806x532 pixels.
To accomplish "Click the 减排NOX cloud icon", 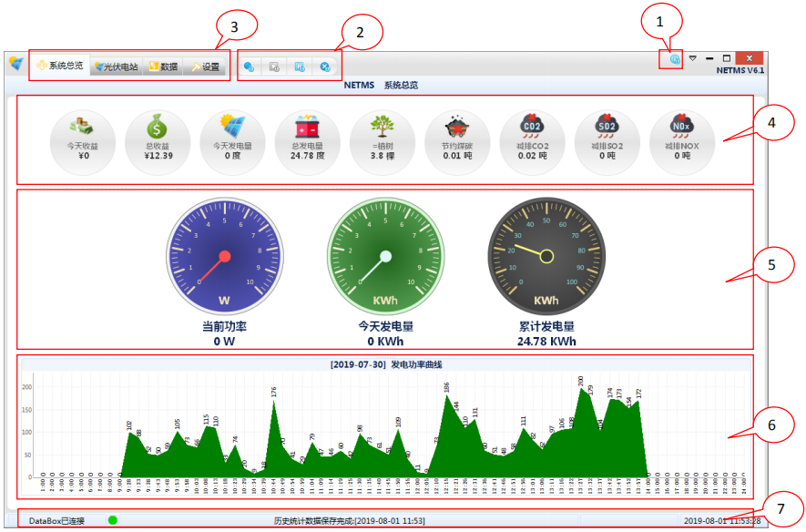I will pyautogui.click(x=682, y=126).
